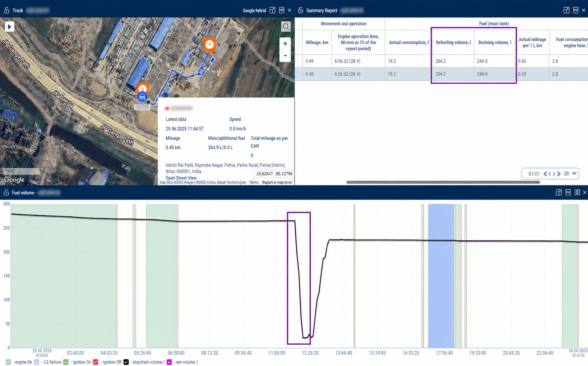588x366 pixels.
Task: Zoom out the map with minus button
Action: click(285, 56)
